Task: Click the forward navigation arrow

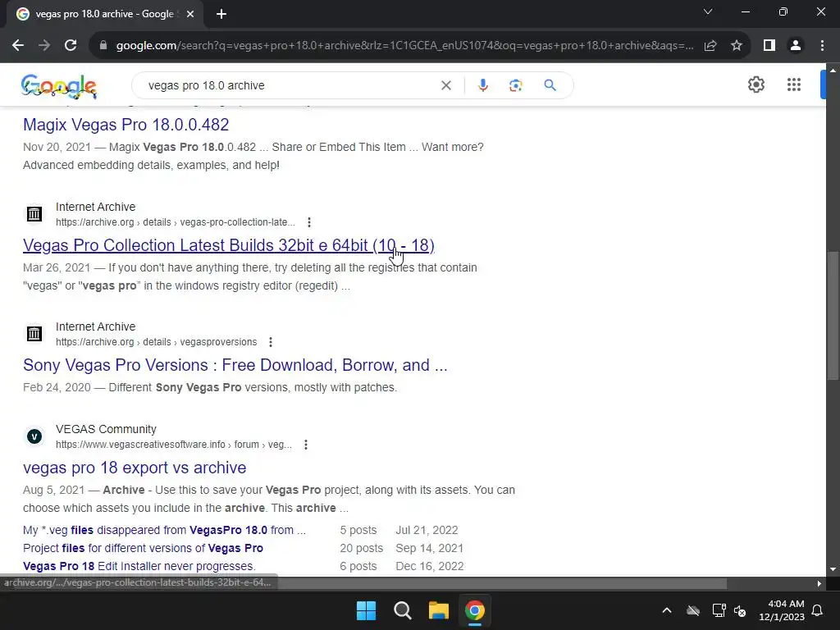Action: tap(44, 46)
